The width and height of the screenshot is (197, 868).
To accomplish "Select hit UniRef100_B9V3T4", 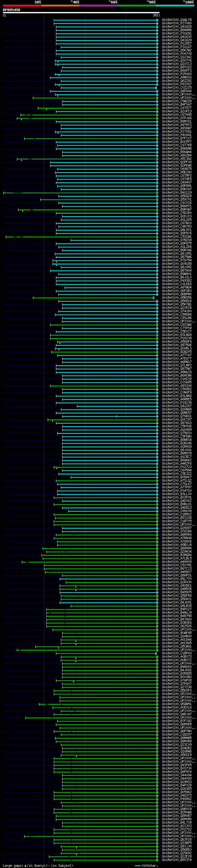I will (176, 860).
